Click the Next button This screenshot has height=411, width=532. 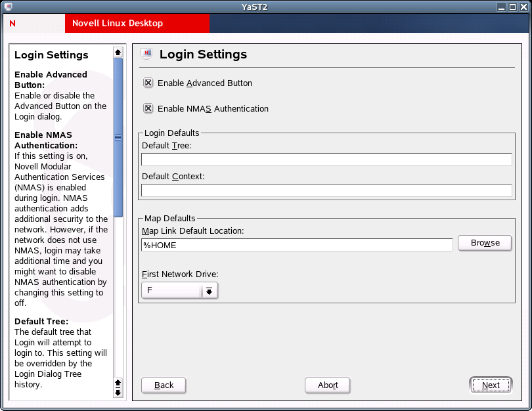[x=491, y=385]
